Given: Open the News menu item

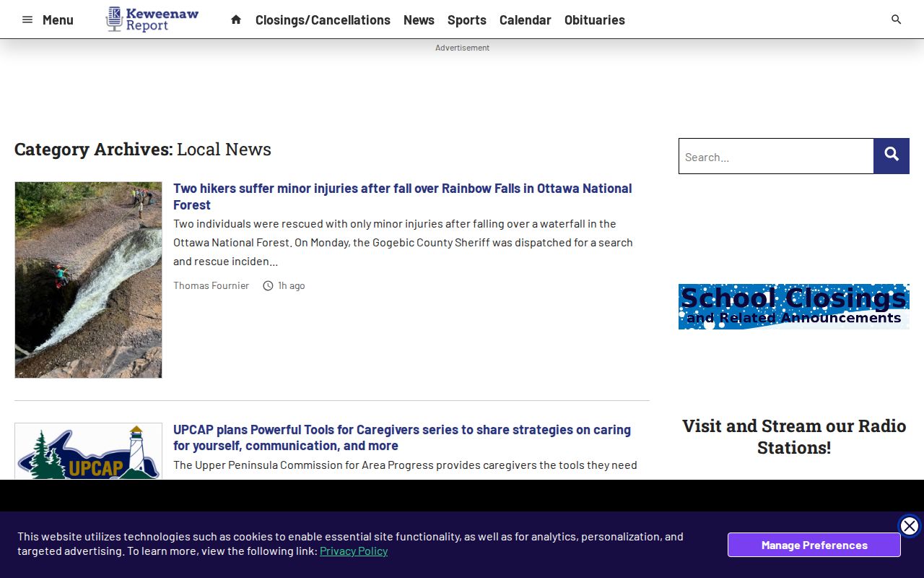Looking at the screenshot, I should (x=419, y=20).
